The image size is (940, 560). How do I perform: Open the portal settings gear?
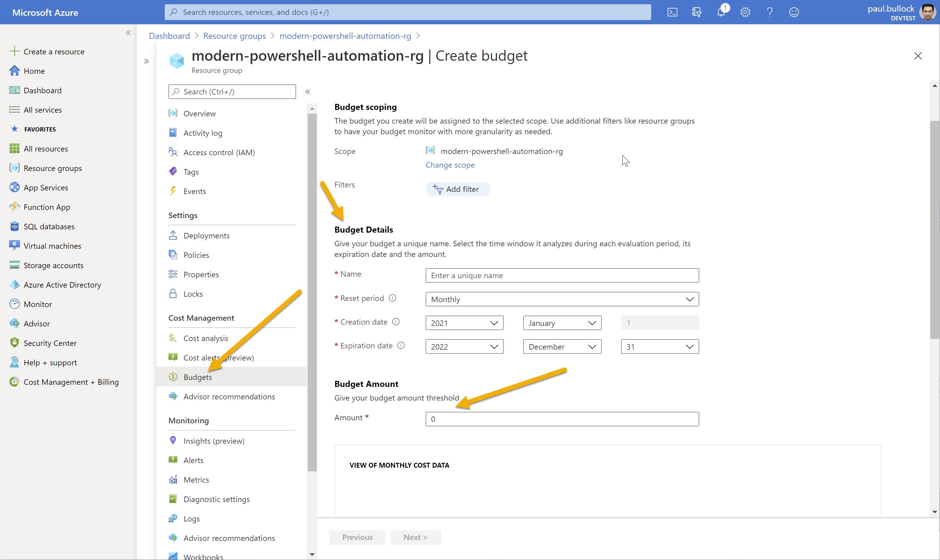(x=745, y=12)
